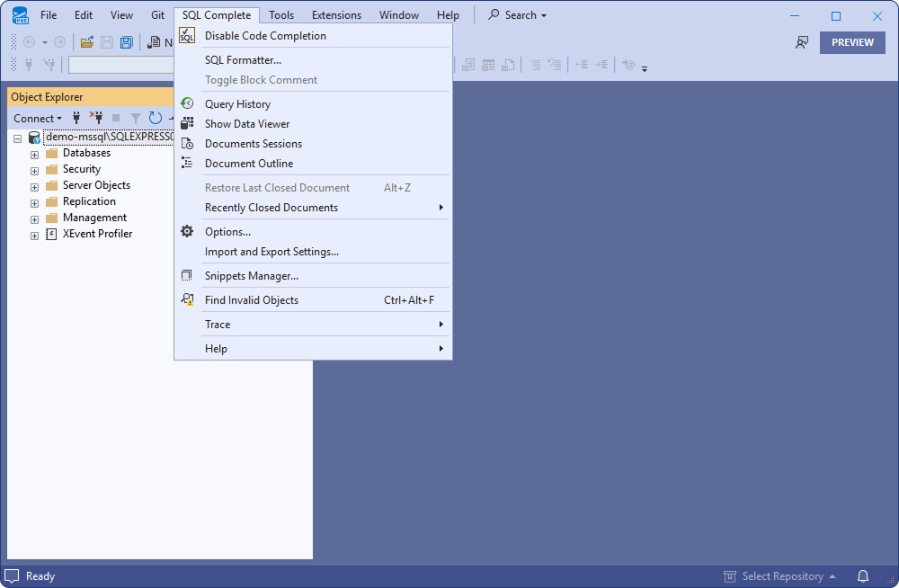This screenshot has height=588, width=899.
Task: Expand the Recently Closed Documents submenu
Action: (x=270, y=207)
